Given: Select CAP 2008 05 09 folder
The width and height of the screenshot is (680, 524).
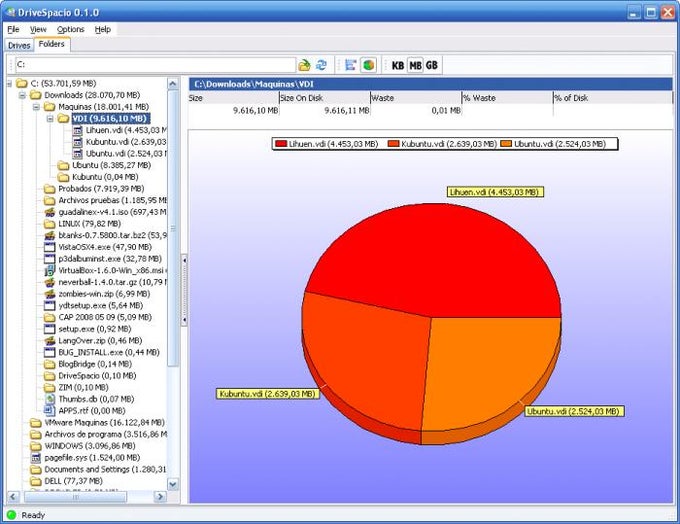Looking at the screenshot, I should click(98, 318).
